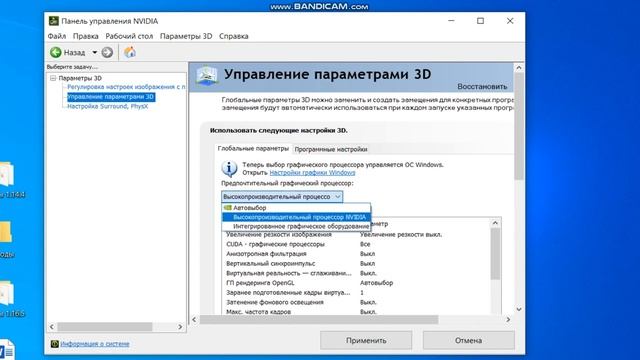Click NVIDIA title bar app icon
The height and width of the screenshot is (360, 640).
click(53, 21)
